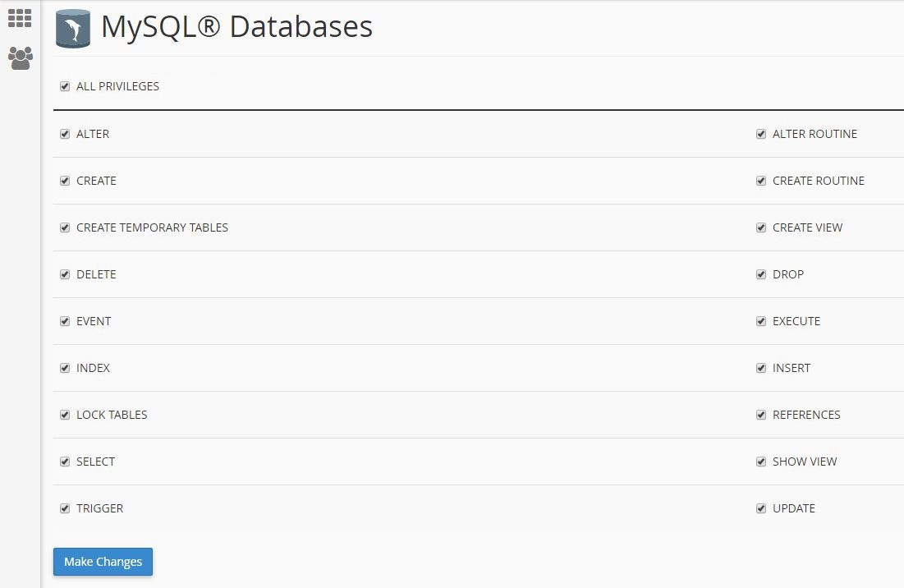
Task: Click the Make Changes button
Action: coord(103,562)
